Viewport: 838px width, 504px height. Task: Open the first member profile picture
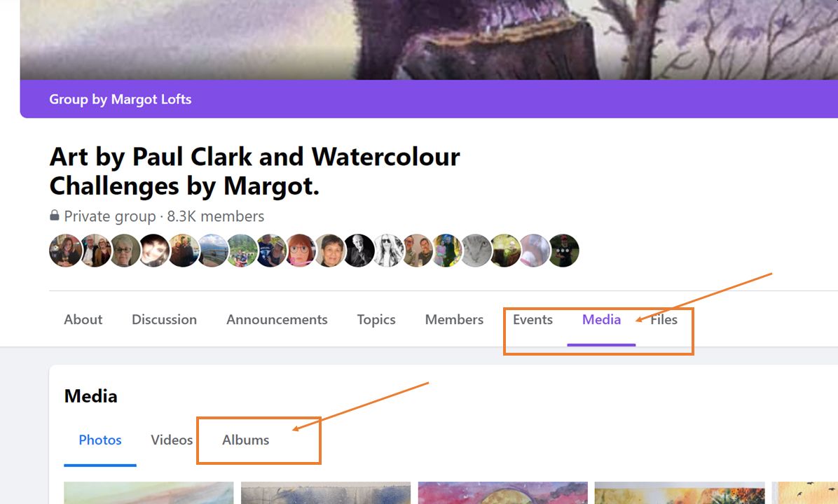(66, 251)
